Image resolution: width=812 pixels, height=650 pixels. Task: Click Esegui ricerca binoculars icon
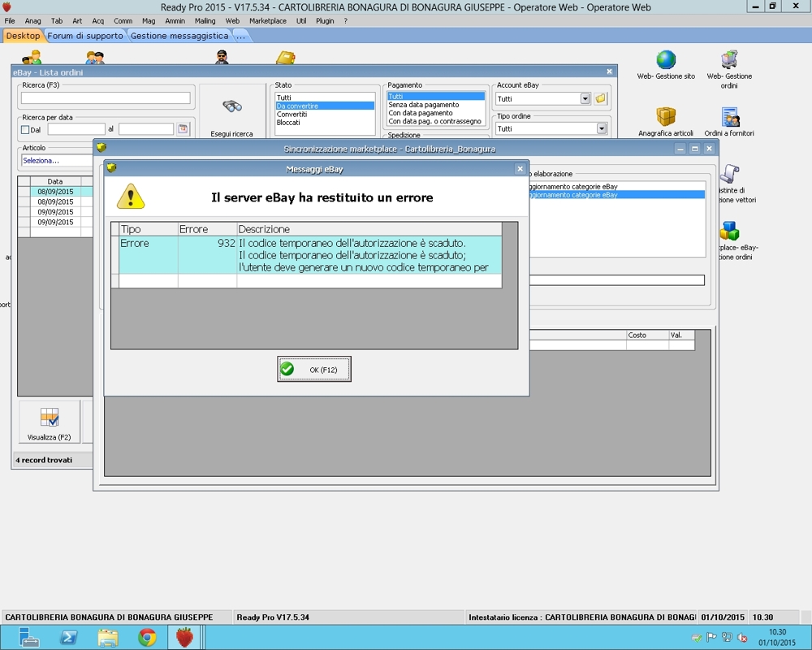(x=232, y=106)
